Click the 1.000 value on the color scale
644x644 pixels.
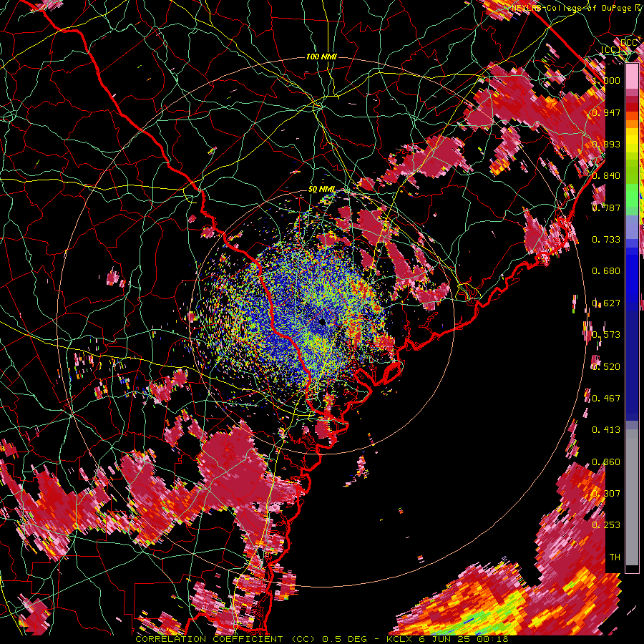click(x=606, y=80)
